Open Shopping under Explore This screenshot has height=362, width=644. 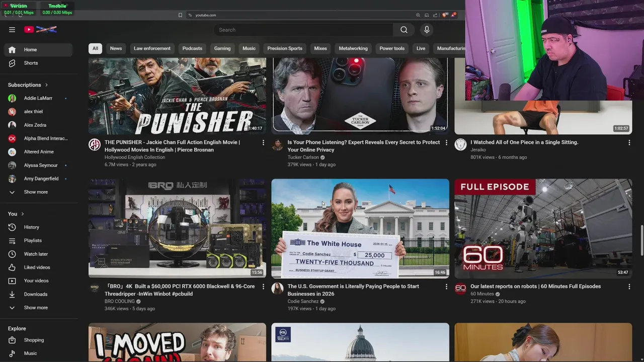click(x=39, y=340)
